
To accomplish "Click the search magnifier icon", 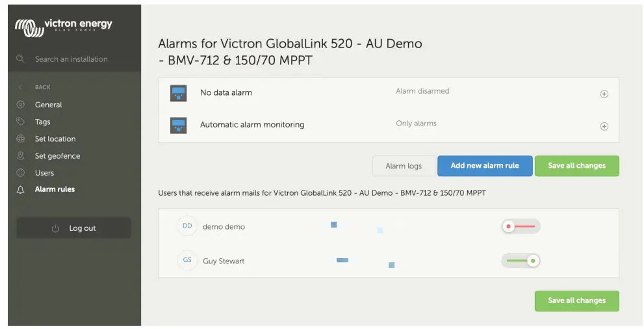I will pos(21,59).
